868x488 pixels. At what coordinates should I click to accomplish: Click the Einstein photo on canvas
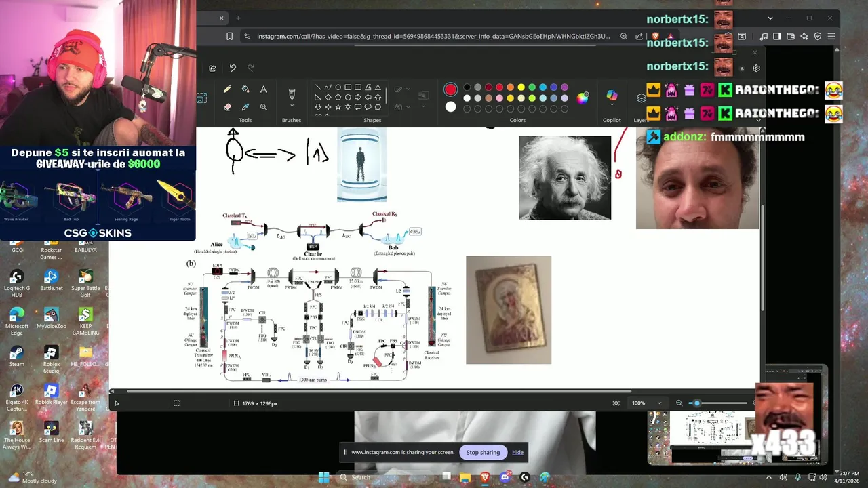[x=565, y=178]
